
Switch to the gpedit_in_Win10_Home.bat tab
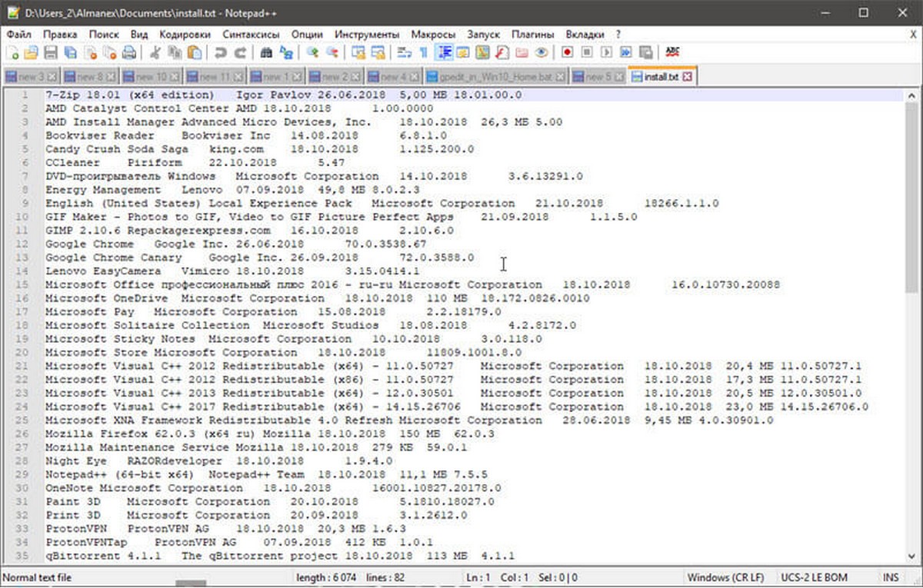495,77
